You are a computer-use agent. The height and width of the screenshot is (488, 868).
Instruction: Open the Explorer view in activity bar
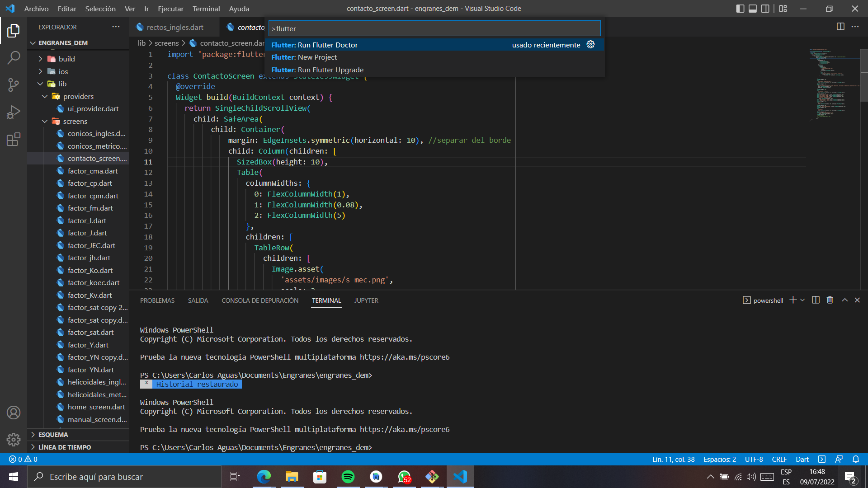coord(14,31)
